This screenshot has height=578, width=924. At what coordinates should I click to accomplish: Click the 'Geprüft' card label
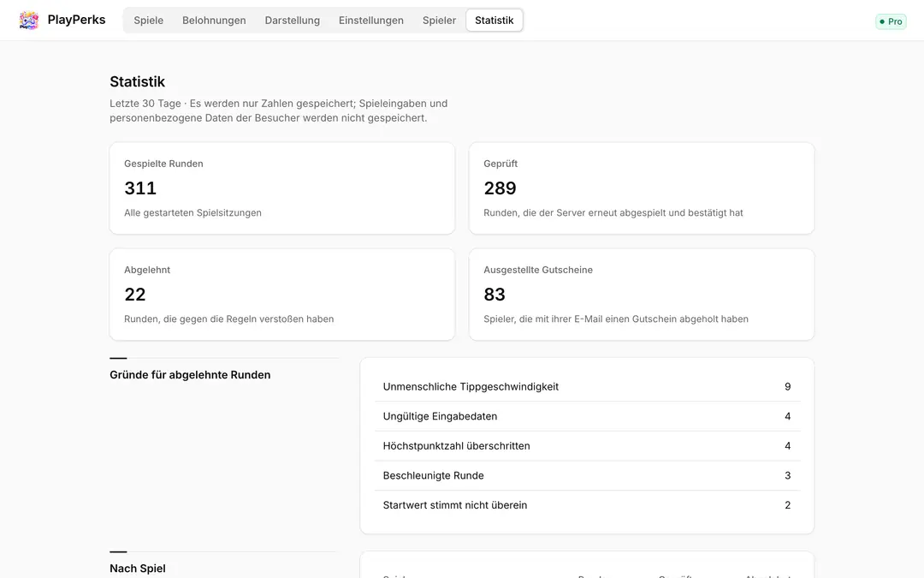click(500, 164)
